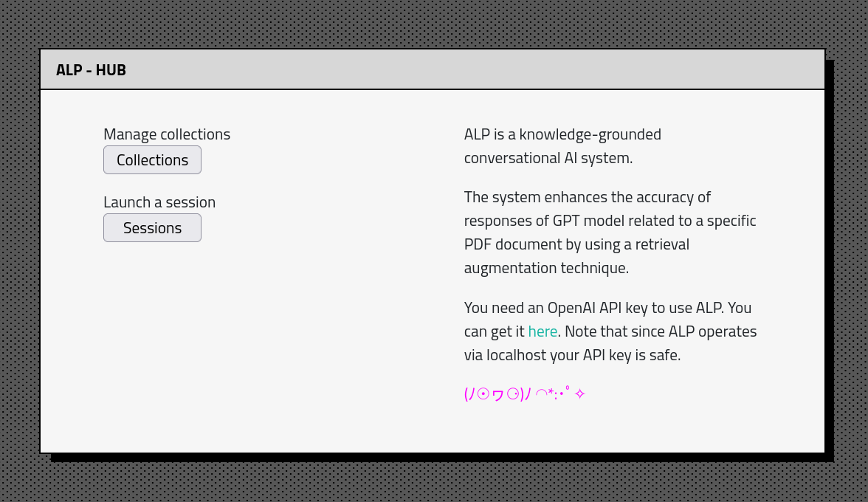Click the "Launch a session" label

click(x=159, y=202)
